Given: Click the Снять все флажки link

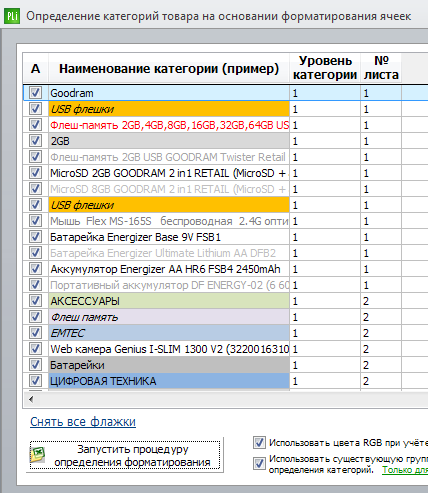Looking at the screenshot, I should pos(83,422).
